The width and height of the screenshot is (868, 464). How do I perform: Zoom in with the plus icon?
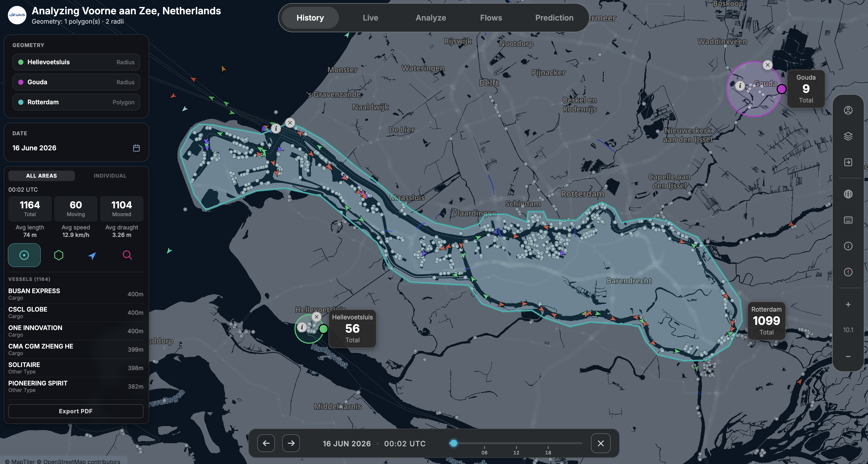(848, 305)
